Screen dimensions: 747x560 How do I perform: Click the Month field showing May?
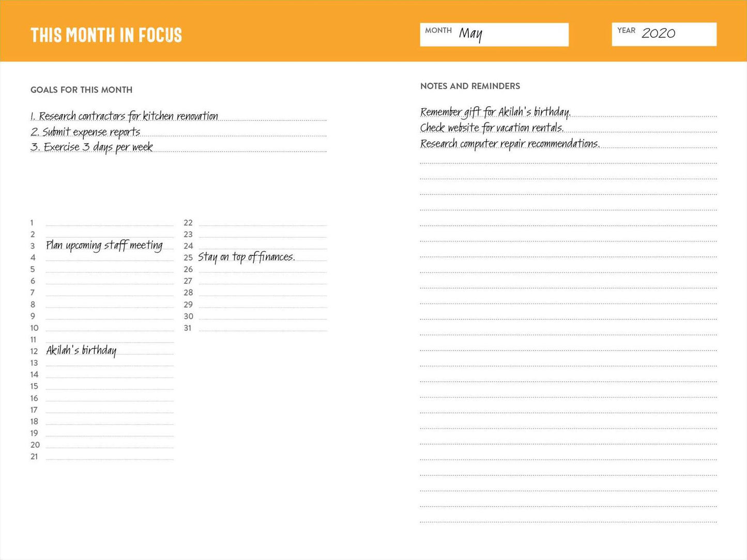(x=494, y=35)
